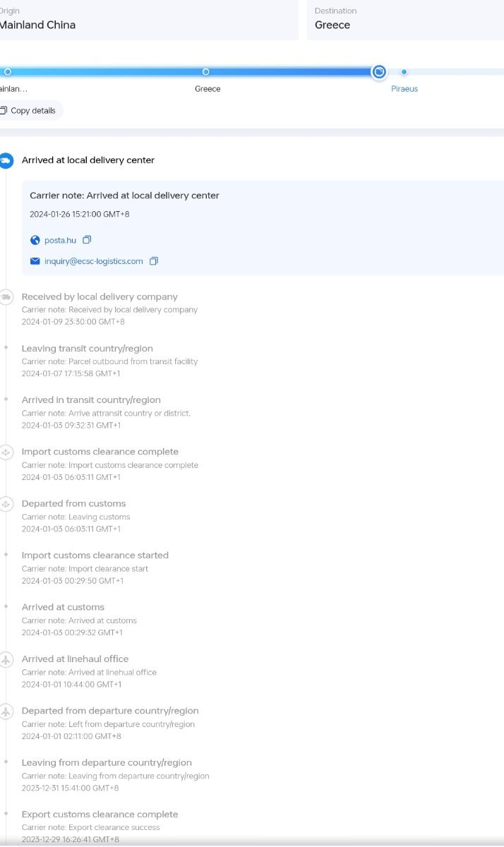Click the blue truck icon for Arrived at local delivery center

click(x=6, y=160)
